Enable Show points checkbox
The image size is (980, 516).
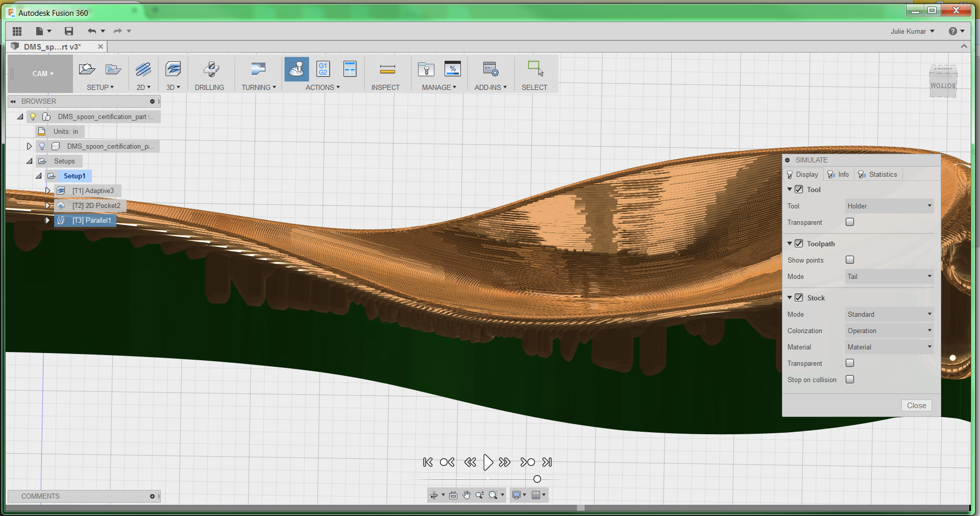(x=850, y=260)
